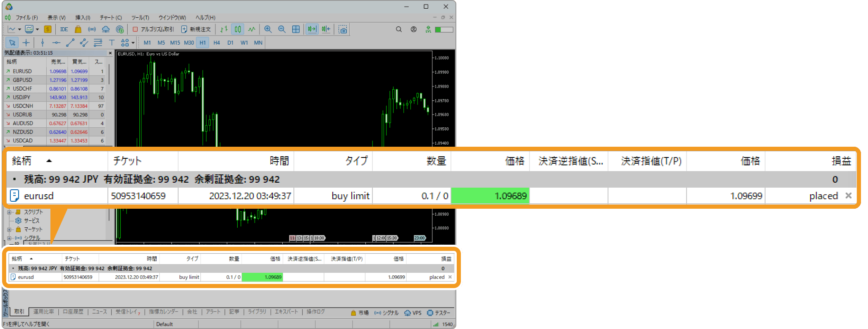Open the Signals icon in the top toolbar
Image resolution: width=868 pixels, height=329 pixels.
point(92,29)
